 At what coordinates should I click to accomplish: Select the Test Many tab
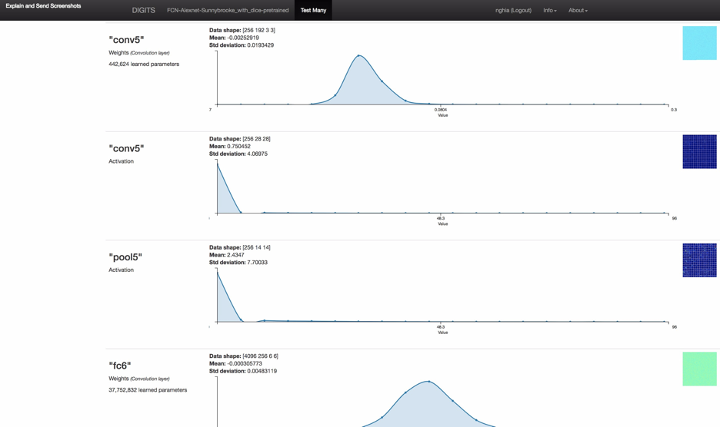pos(313,10)
